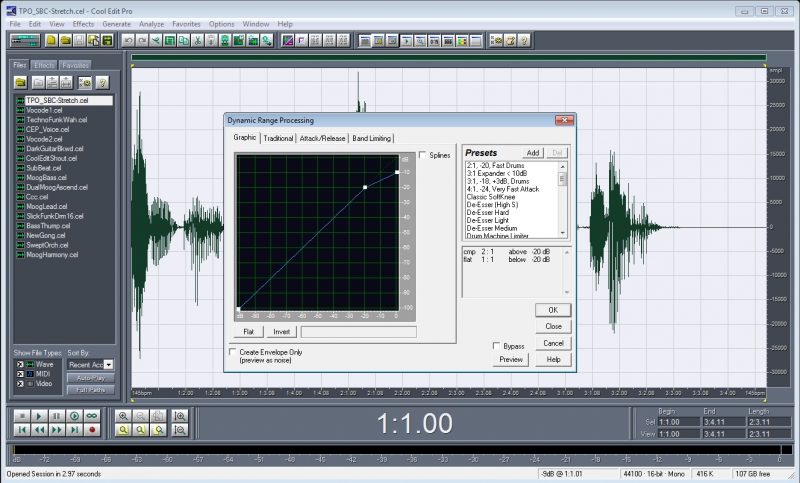Switch to the Attack/Release tab
This screenshot has height=483, width=800.
322,138
